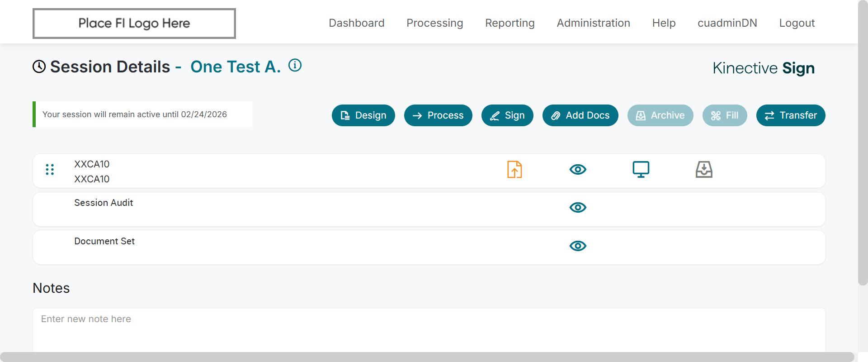The height and width of the screenshot is (362, 868).
Task: Open the Reporting menu
Action: [509, 23]
